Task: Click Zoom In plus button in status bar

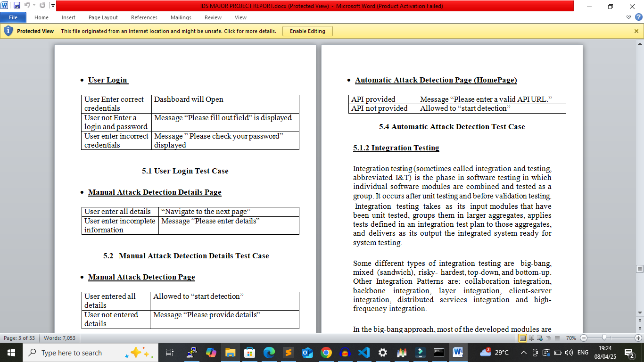Action: pyautogui.click(x=638, y=338)
